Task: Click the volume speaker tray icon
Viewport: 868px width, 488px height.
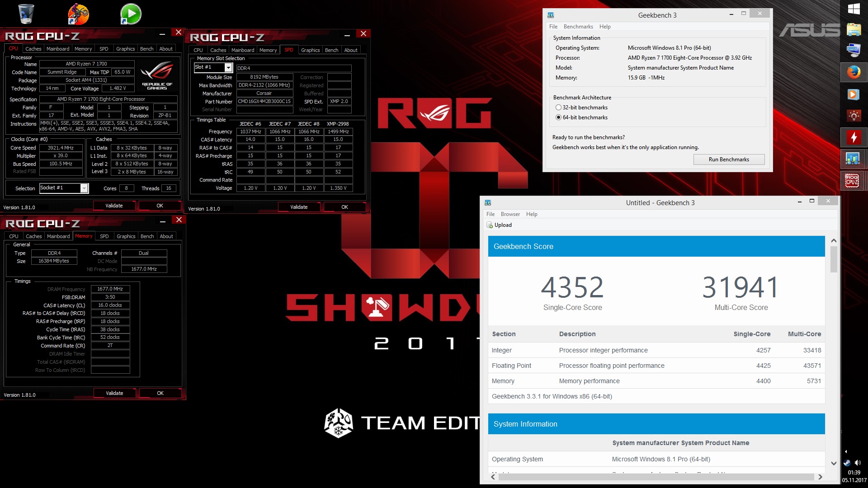Action: coord(858,463)
